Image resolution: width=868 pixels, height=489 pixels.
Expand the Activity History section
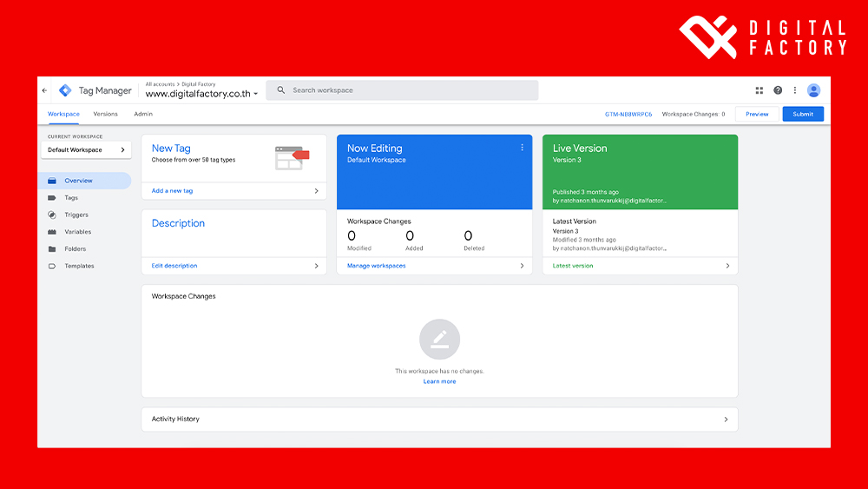click(439, 420)
